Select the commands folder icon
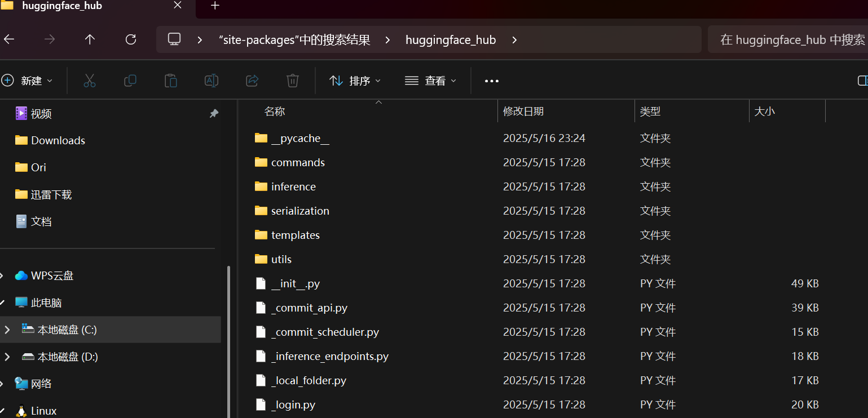This screenshot has width=868, height=418. [x=261, y=162]
